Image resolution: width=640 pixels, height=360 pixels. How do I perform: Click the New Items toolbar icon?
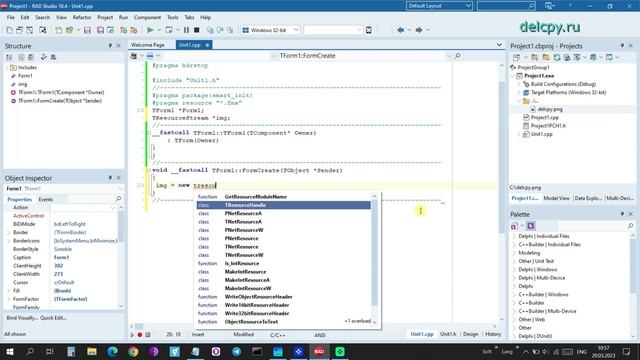[9, 30]
